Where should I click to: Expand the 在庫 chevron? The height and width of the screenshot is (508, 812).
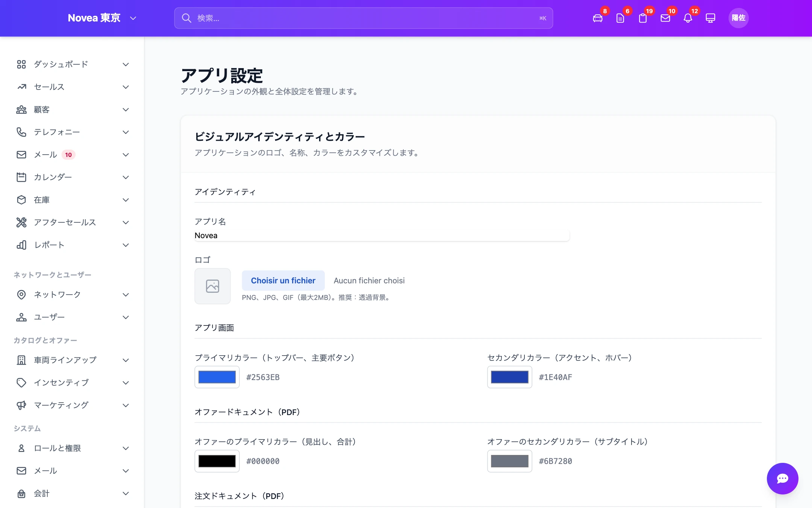126,200
